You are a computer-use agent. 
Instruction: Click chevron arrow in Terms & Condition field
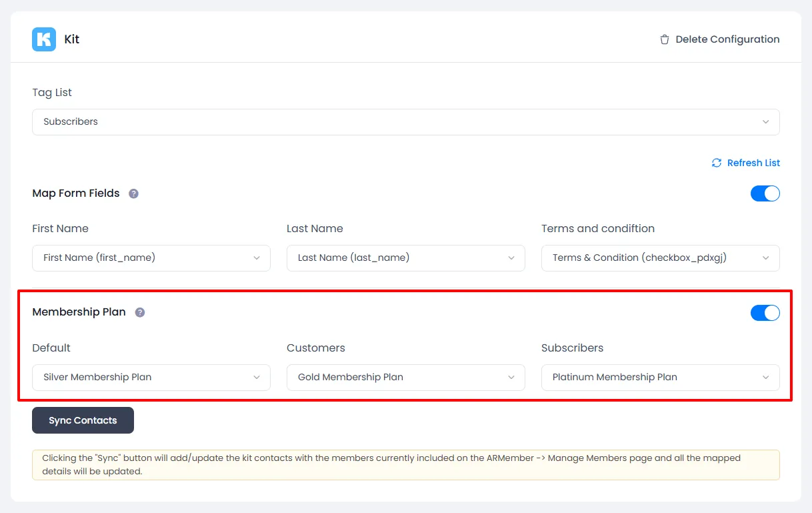[x=765, y=258]
